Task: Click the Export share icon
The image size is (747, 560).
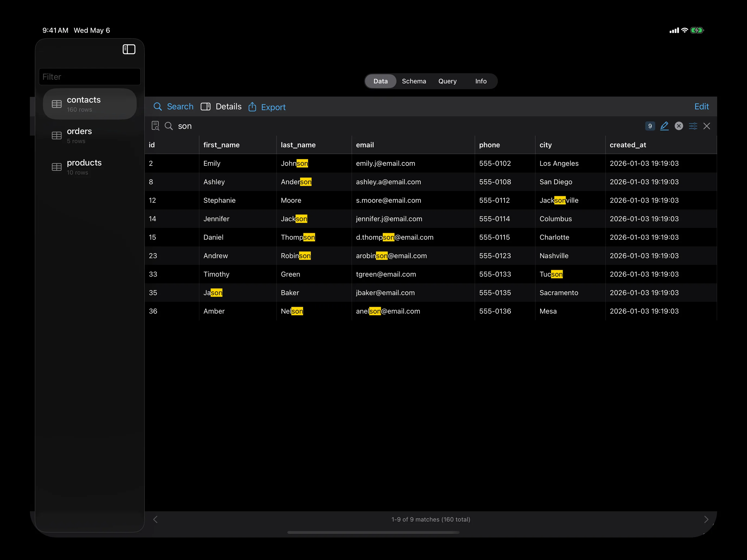Action: 252,107
